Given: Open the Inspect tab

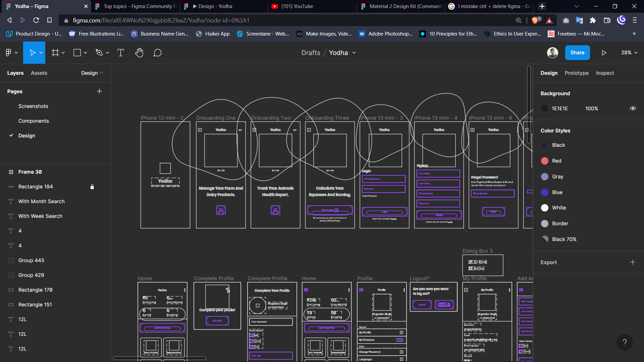Looking at the screenshot, I should tap(605, 73).
